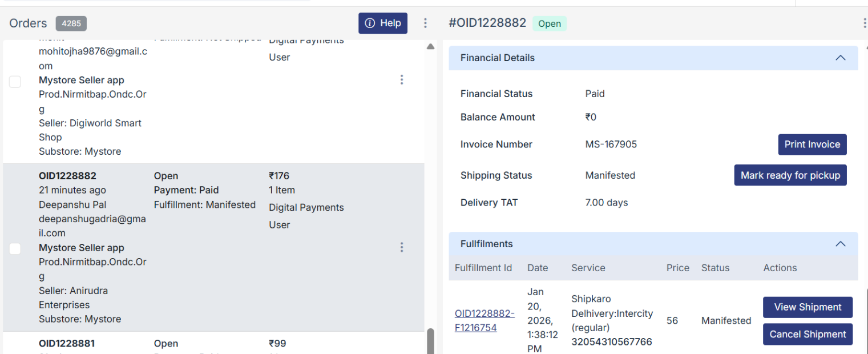Image resolution: width=868 pixels, height=354 pixels.
Task: Print the invoice MS-167905
Action: coord(812,144)
